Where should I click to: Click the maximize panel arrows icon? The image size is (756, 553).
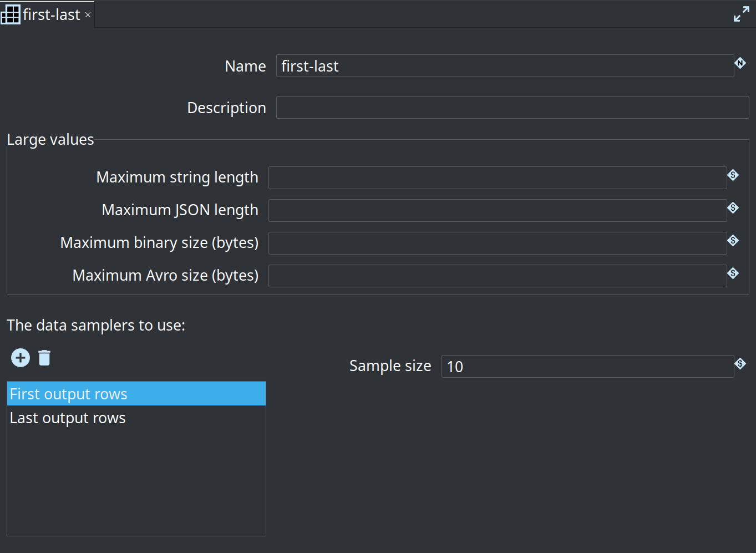click(742, 14)
